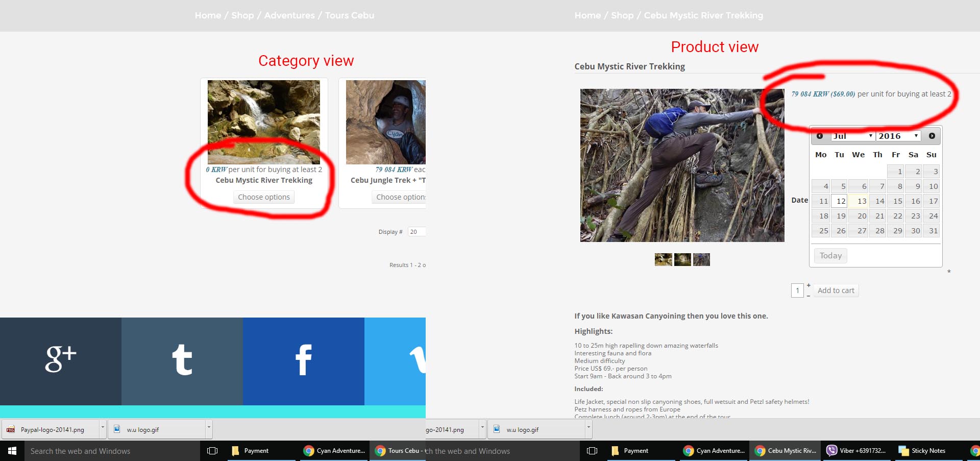The height and width of the screenshot is (461, 980).
Task: Expand the calendar month dropdown
Action: pyautogui.click(x=853, y=136)
